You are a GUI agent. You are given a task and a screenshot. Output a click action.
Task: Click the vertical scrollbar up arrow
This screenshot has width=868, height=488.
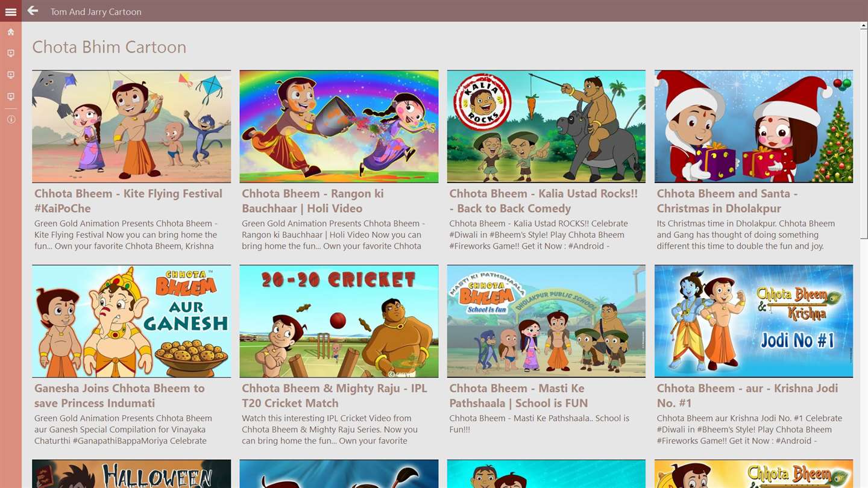pyautogui.click(x=864, y=27)
